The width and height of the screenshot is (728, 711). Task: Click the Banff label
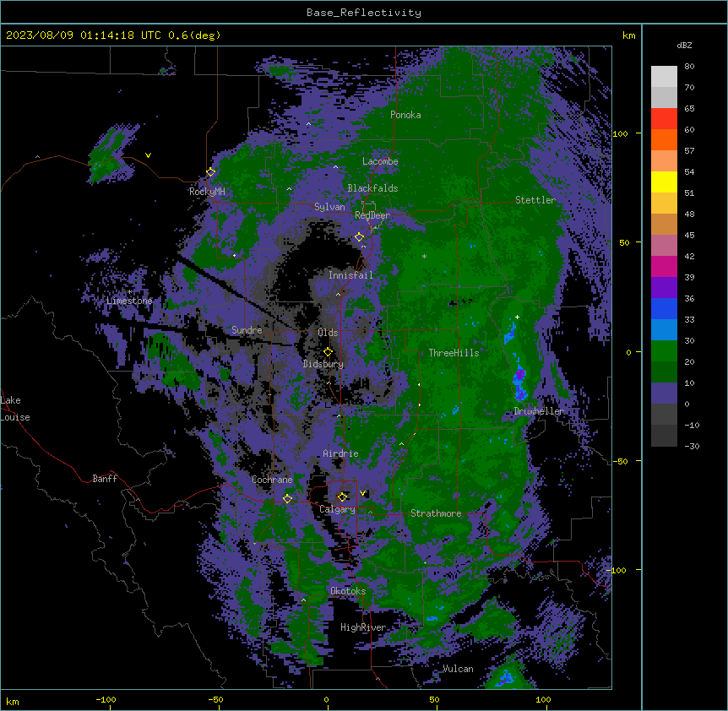point(105,479)
